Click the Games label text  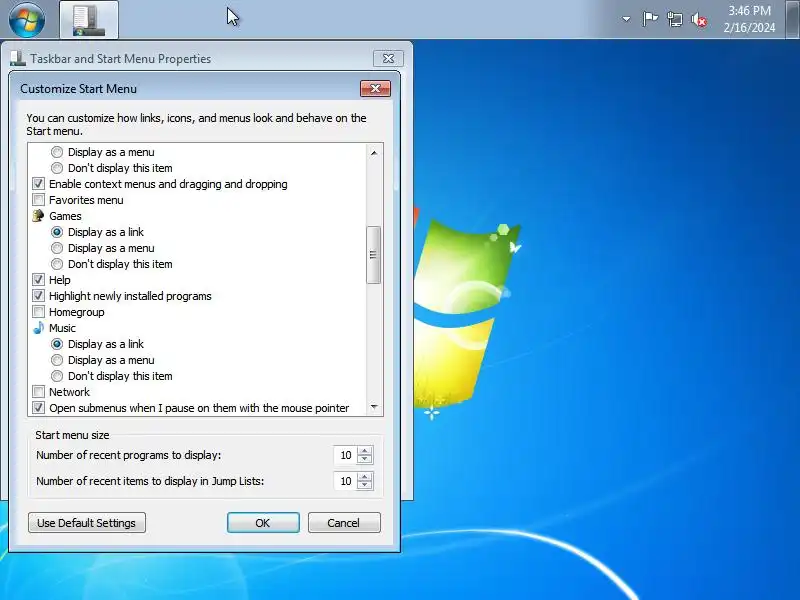click(65, 216)
